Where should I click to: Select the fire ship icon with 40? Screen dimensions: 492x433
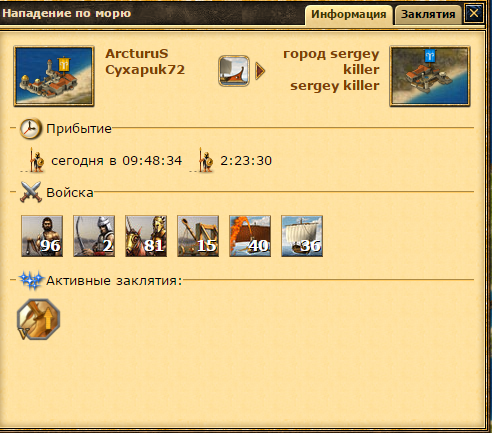(250, 236)
